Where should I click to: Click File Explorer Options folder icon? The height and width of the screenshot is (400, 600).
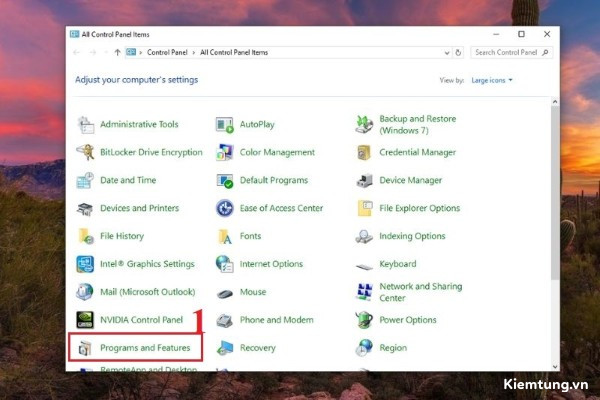[365, 208]
